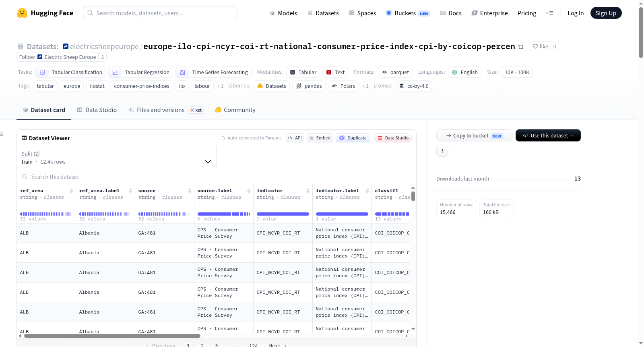
Task: Click the page vertical scrollbar thumb
Action: (x=641, y=32)
